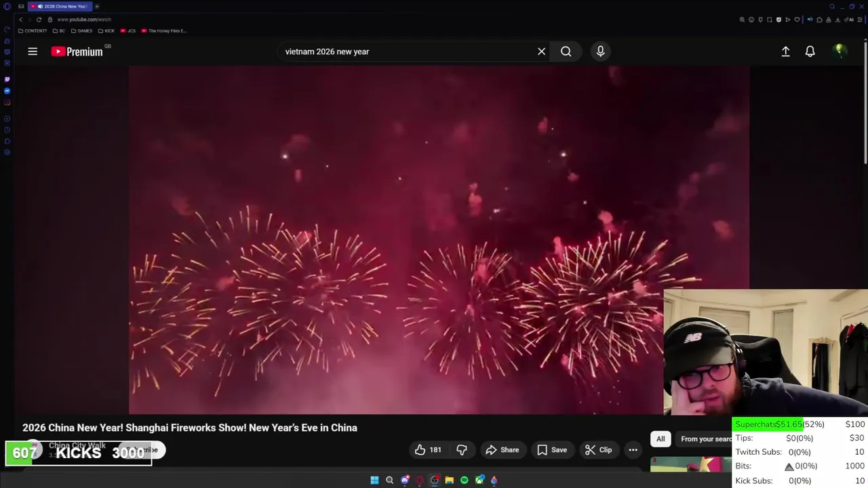The width and height of the screenshot is (868, 488).
Task: Open a new browser tab with plus
Action: coord(97,6)
